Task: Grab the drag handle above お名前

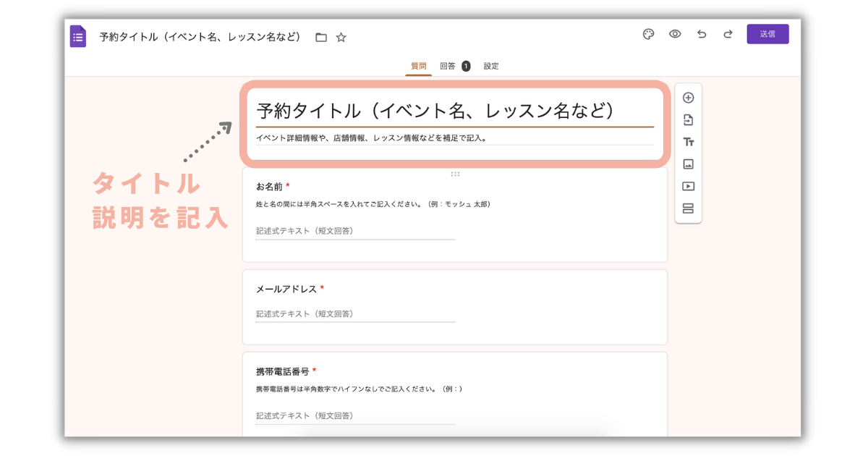Action: (455, 174)
